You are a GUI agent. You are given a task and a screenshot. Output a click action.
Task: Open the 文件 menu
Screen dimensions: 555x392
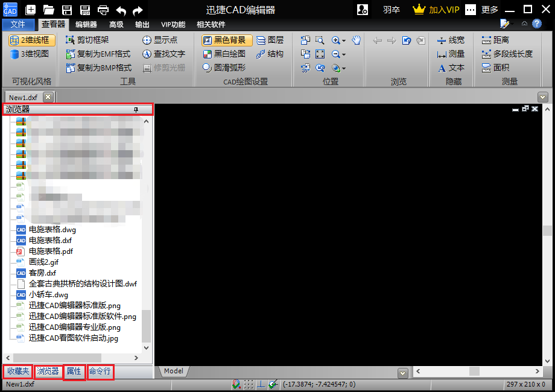click(x=18, y=24)
